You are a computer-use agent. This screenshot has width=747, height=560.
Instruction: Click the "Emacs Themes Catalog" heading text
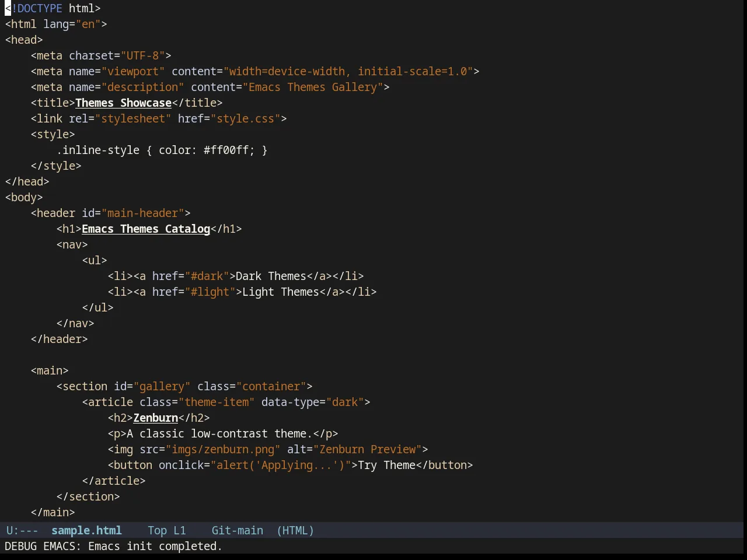pos(146,229)
